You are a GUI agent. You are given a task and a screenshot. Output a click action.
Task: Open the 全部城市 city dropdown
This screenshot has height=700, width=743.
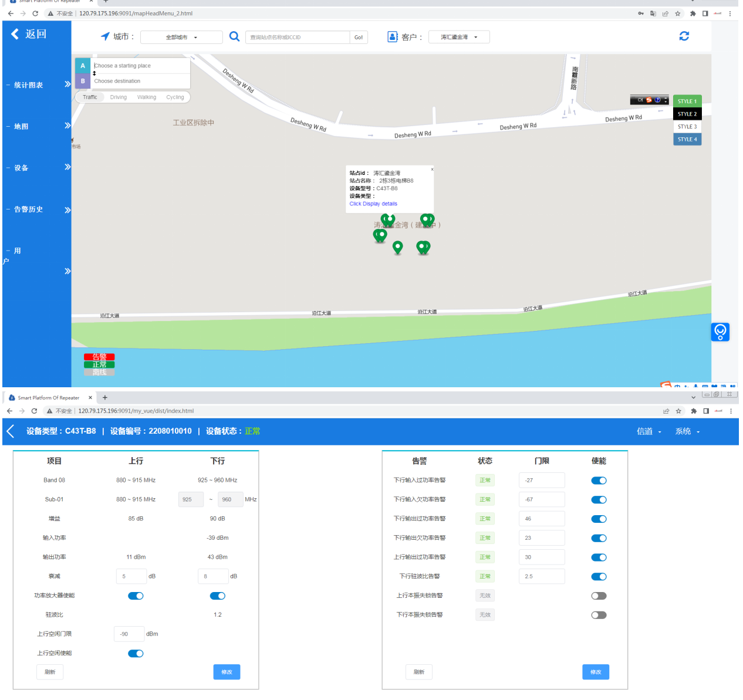coord(181,38)
